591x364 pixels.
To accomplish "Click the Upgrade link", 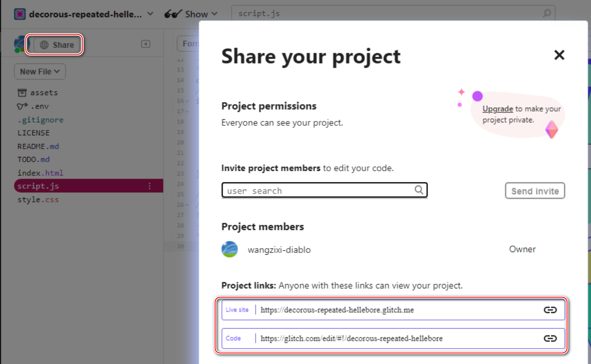I will 498,109.
